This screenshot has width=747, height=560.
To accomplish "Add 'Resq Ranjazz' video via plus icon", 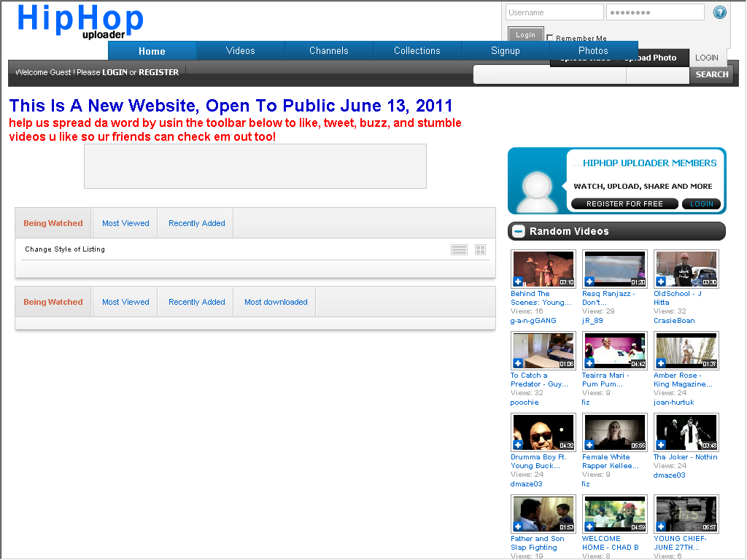I will 589,281.
